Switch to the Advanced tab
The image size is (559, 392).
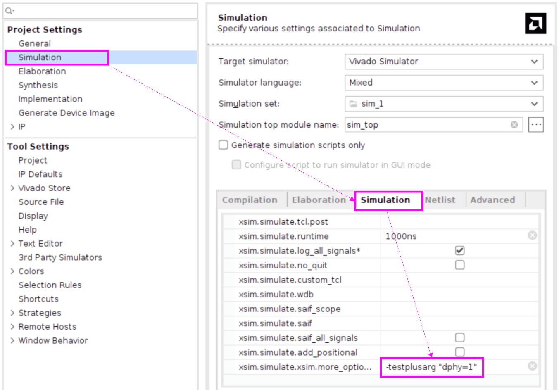coord(493,200)
